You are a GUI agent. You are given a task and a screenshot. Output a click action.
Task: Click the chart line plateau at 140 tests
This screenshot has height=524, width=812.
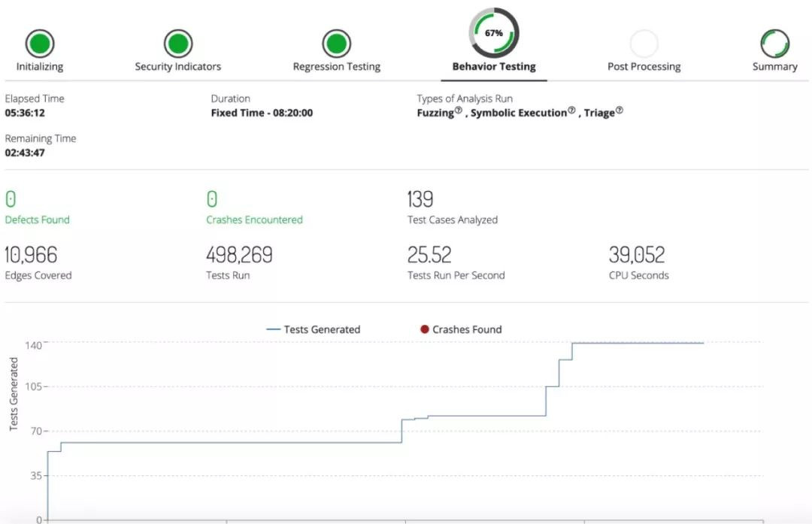(638, 343)
